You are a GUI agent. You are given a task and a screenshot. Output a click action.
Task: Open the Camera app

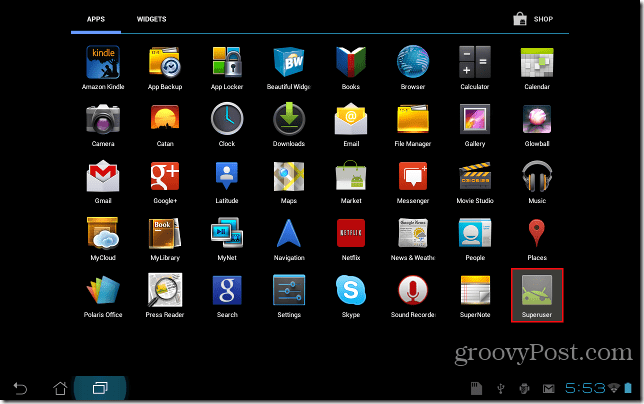(103, 125)
